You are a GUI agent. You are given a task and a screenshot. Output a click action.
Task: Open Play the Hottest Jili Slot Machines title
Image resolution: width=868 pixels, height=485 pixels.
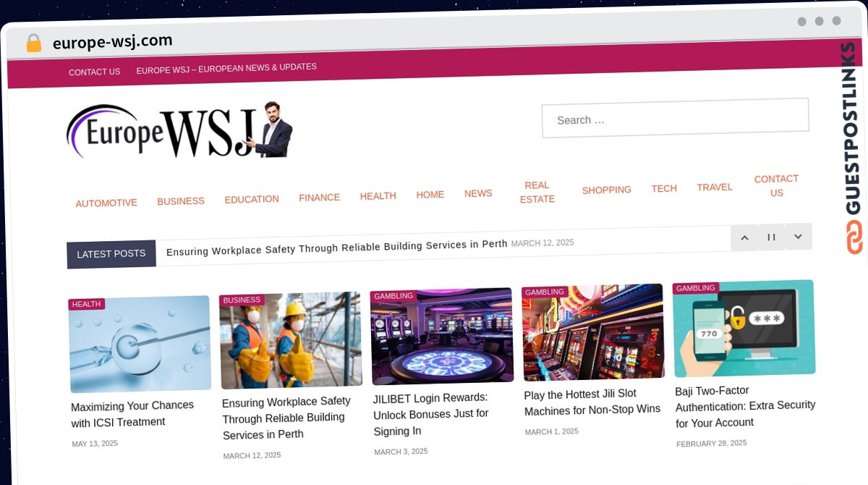tap(592, 402)
